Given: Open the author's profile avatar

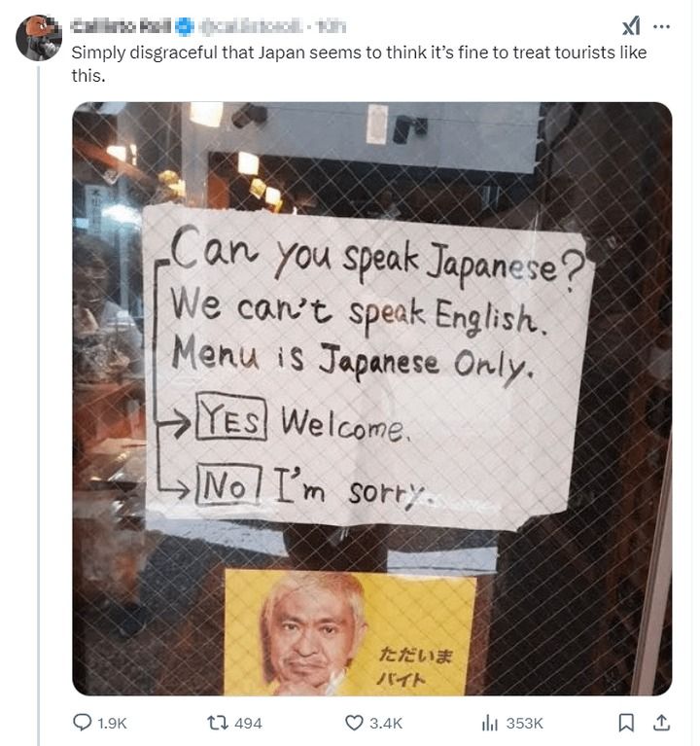Looking at the screenshot, I should [39, 38].
